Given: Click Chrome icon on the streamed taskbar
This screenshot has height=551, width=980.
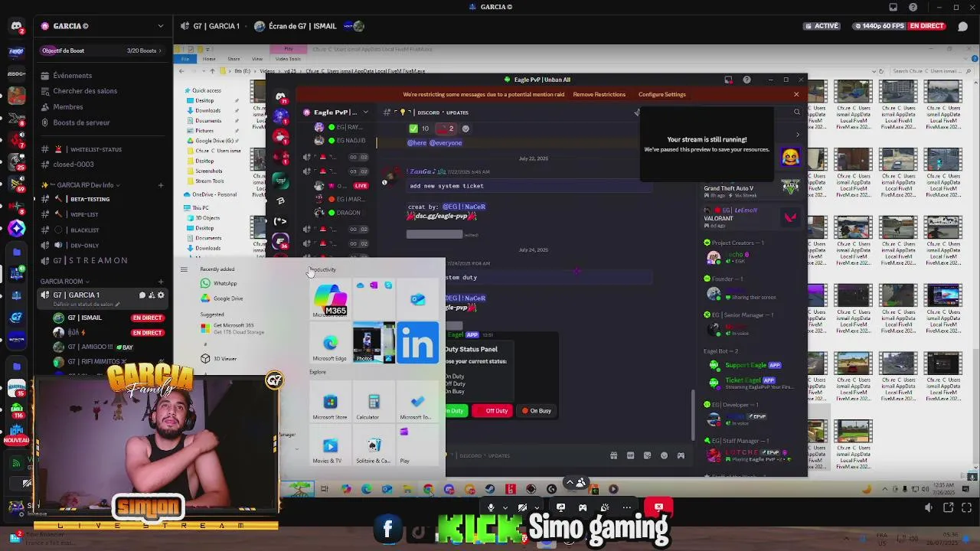Looking at the screenshot, I should click(428, 490).
